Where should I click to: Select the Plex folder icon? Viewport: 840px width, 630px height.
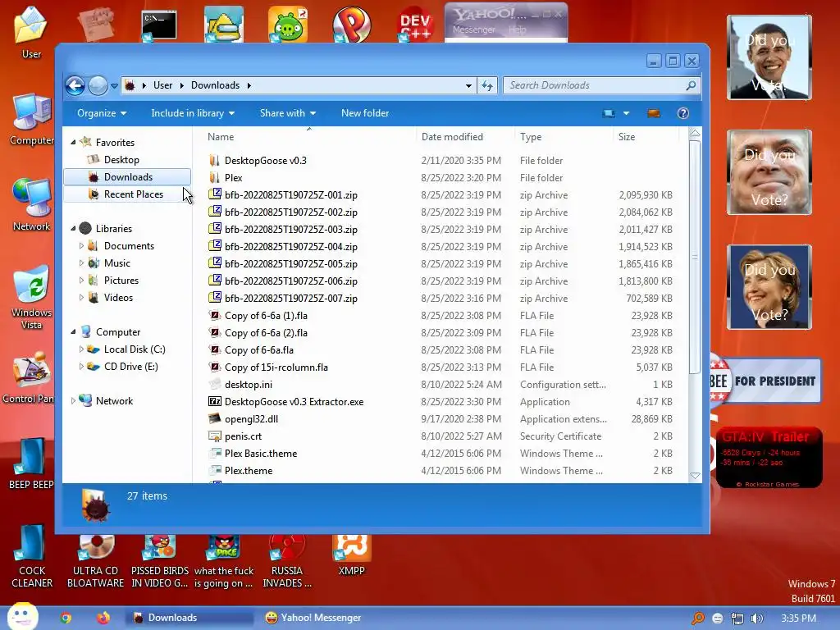215,177
